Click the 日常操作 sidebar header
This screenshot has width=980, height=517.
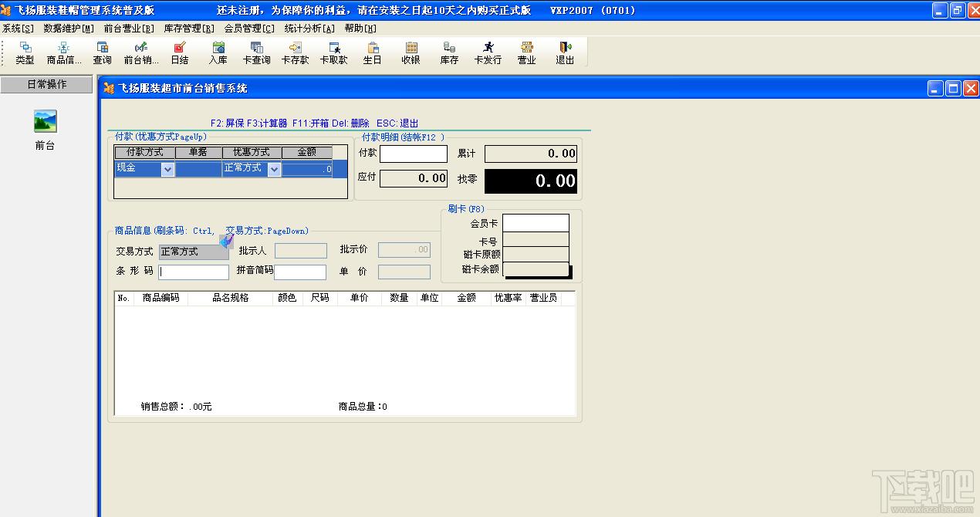[46, 85]
